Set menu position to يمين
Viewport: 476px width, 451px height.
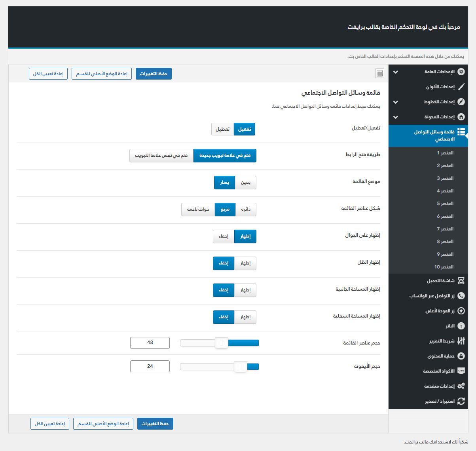coord(246,183)
